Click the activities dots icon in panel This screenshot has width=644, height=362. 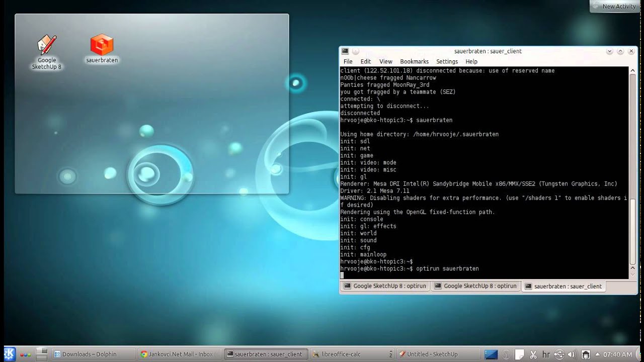(26, 354)
